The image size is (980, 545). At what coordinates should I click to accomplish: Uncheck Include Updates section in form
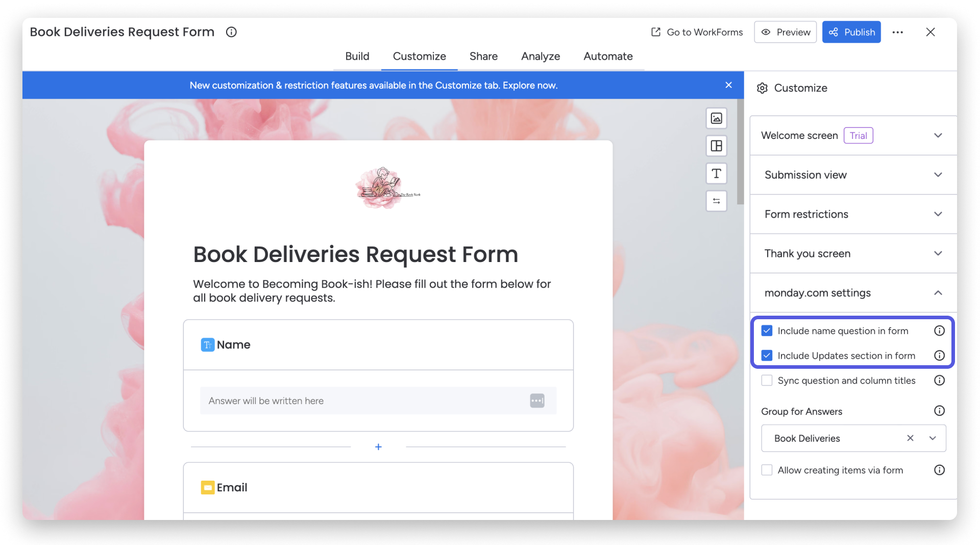click(x=766, y=356)
